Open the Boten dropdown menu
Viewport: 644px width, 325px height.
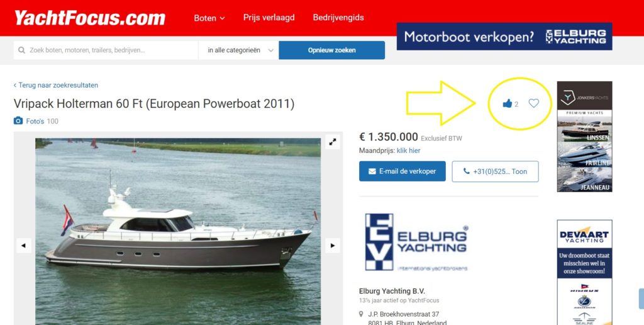point(209,18)
